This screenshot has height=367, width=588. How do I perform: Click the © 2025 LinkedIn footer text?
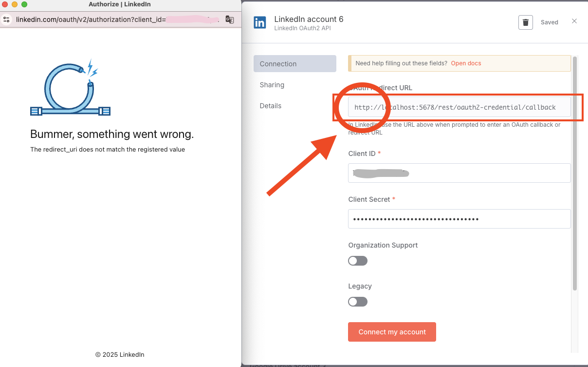120,354
